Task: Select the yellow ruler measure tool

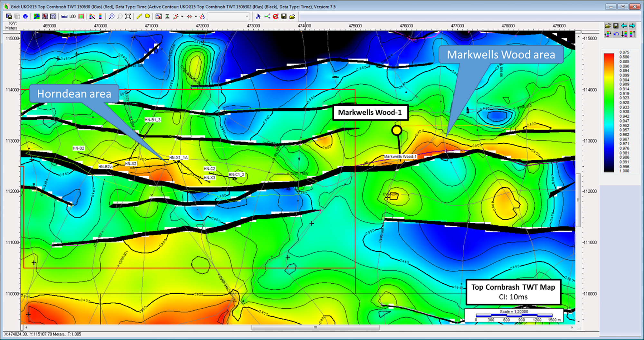Action: pos(139,16)
